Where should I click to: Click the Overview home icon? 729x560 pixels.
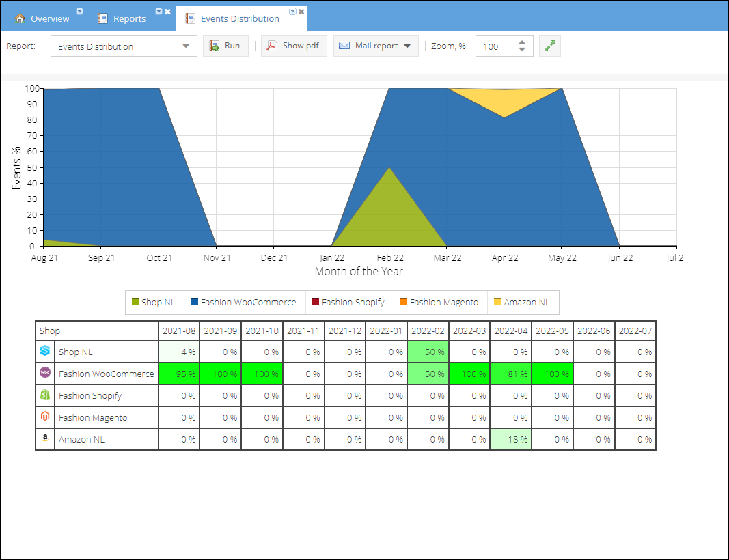(x=20, y=18)
